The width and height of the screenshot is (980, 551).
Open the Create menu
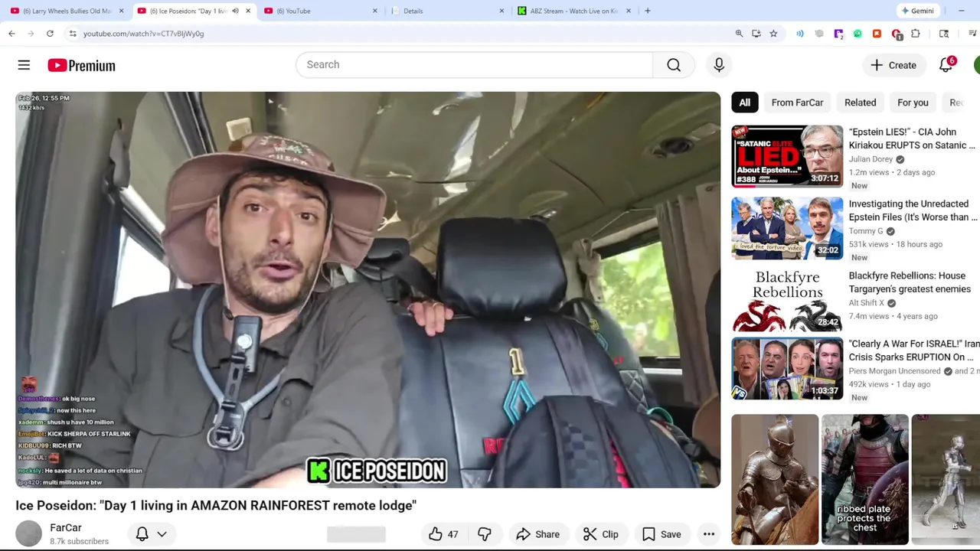coord(893,65)
